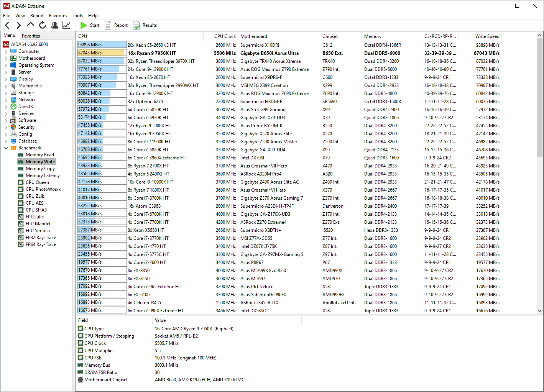Click the FP64 Ray-Trace benchmark icon
This screenshot has height=392, width=544.
21,244
